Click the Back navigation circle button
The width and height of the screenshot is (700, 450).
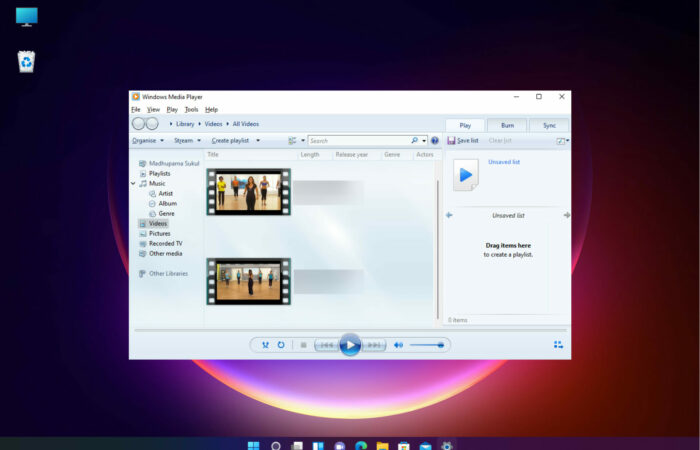pyautogui.click(x=138, y=124)
